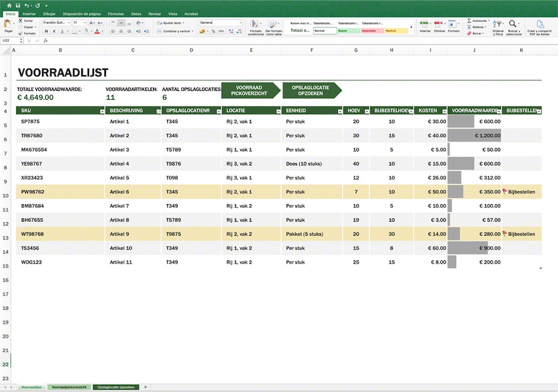Click the fx insert function icon

tap(46, 40)
